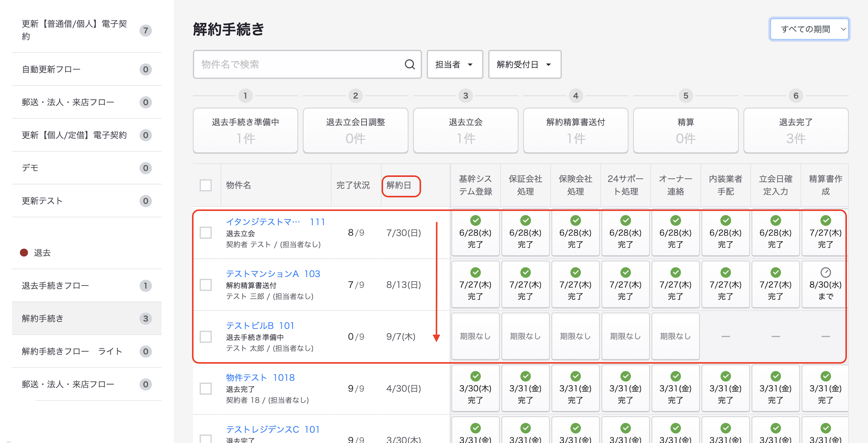868x443 pixels.
Task: Click 立会日確定入力 check icon for イタンジテストマ… 111
Action: (x=775, y=220)
